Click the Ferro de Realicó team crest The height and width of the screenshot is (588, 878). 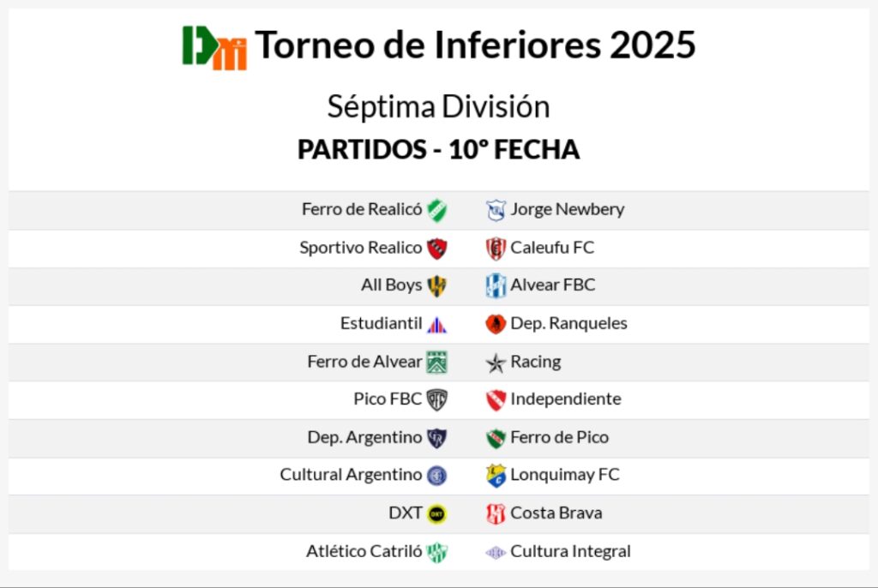point(437,210)
